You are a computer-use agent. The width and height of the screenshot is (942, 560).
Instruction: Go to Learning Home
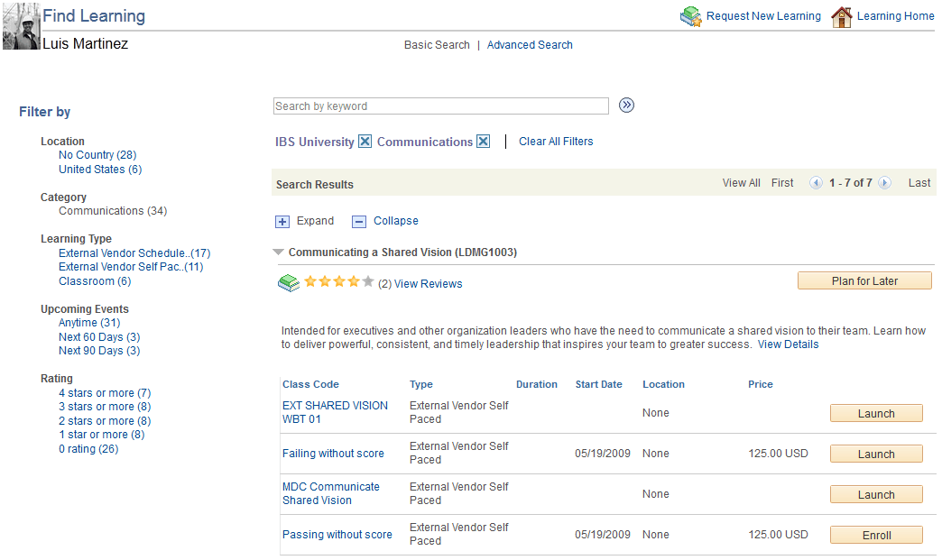point(895,15)
